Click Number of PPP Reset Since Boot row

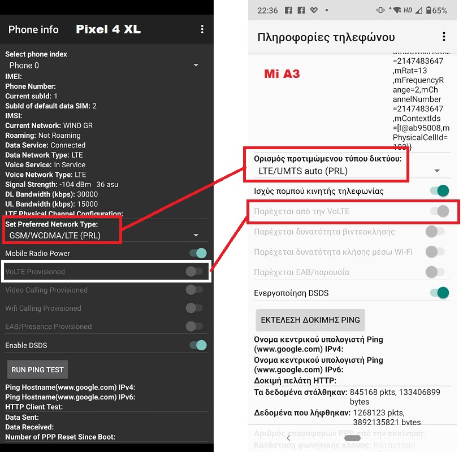[x=60, y=437]
